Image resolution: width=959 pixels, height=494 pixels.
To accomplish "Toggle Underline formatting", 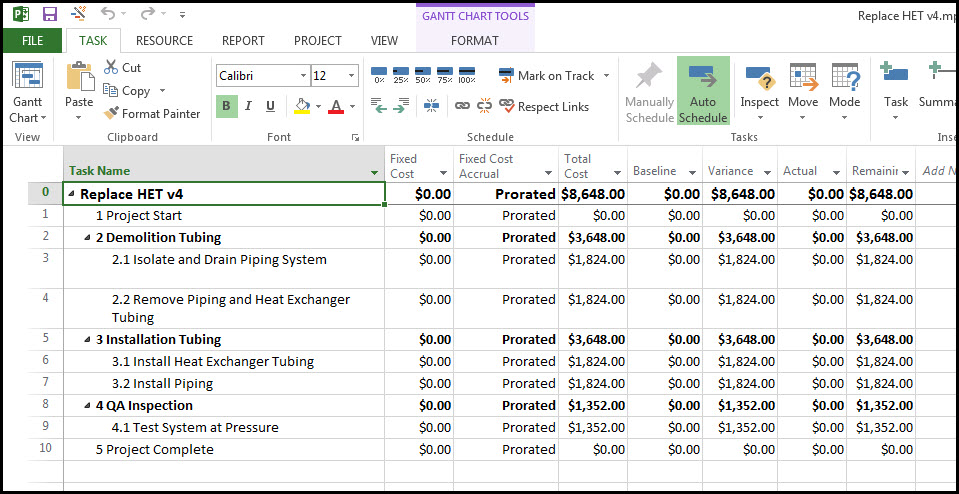I will pyautogui.click(x=270, y=106).
